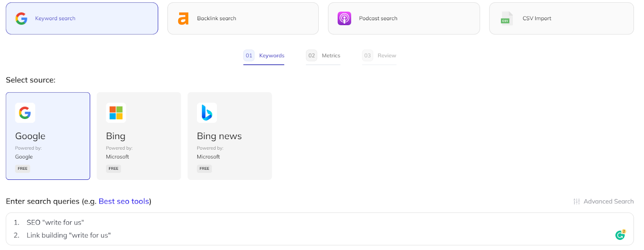Click the FREE badge on Bing news card
The height and width of the screenshot is (250, 644).
pyautogui.click(x=204, y=169)
